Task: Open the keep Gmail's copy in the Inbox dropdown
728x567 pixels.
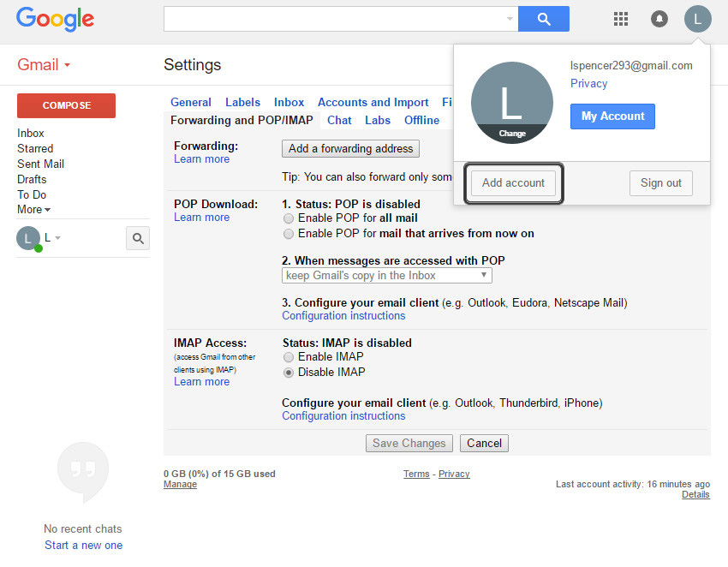Action: click(387, 276)
